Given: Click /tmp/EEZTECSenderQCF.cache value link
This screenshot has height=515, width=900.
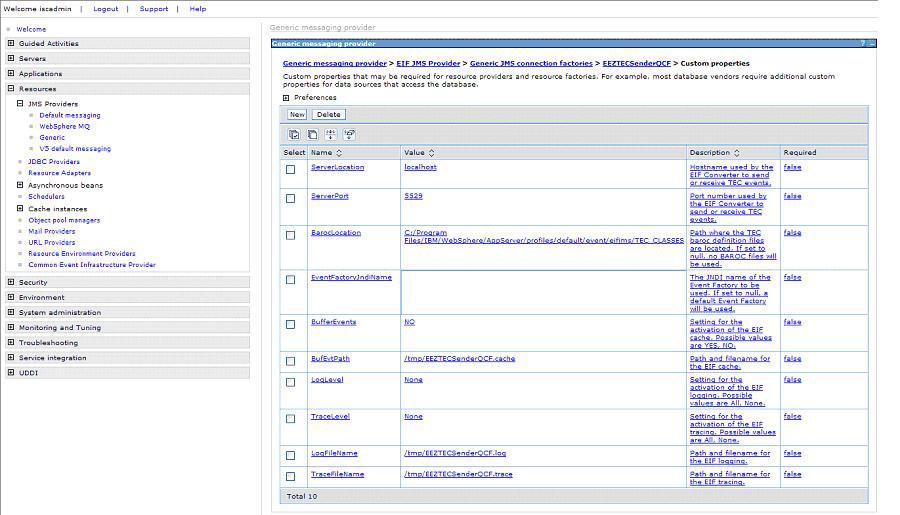Looking at the screenshot, I should 459,358.
